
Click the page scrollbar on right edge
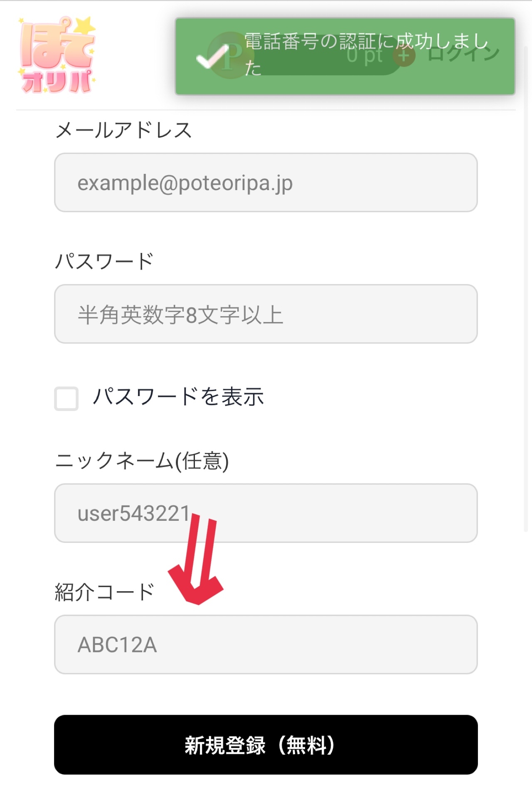[526, 291]
